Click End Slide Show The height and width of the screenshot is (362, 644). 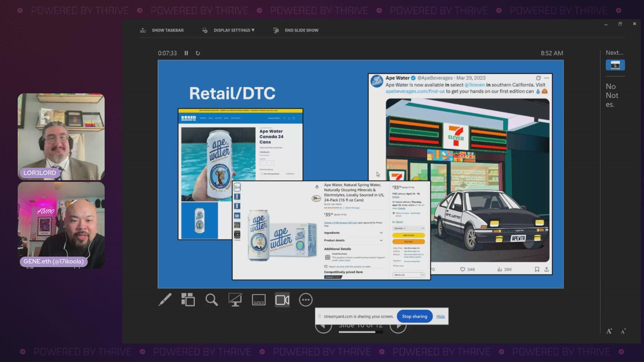[x=296, y=30]
